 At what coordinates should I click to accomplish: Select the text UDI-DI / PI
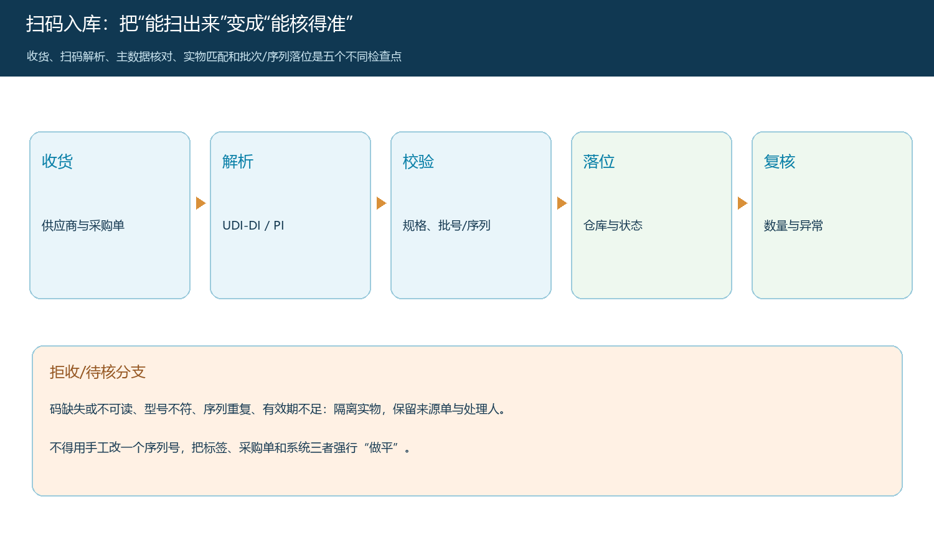253,225
